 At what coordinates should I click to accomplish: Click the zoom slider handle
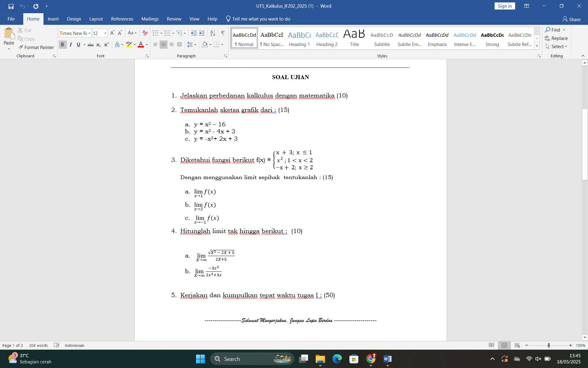[548, 345]
